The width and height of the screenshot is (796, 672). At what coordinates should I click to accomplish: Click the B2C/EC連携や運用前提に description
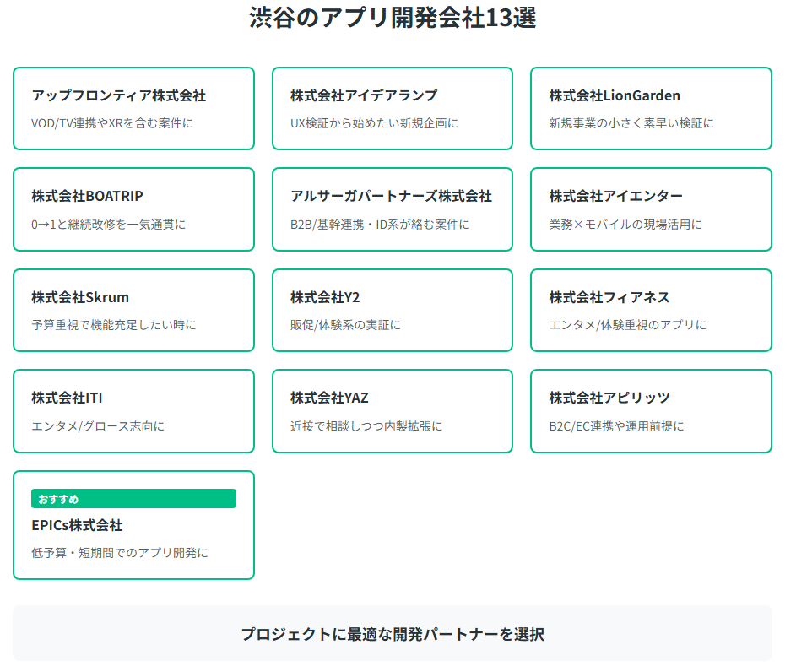616,426
